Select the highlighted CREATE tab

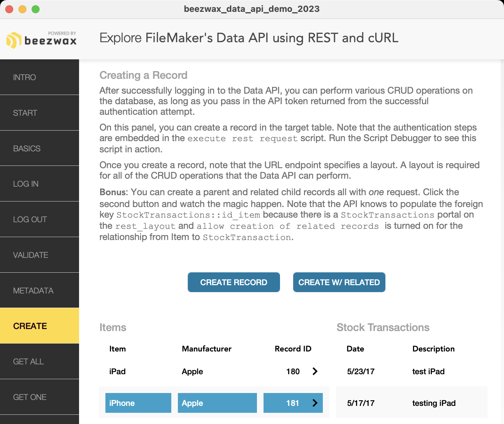[x=40, y=326]
